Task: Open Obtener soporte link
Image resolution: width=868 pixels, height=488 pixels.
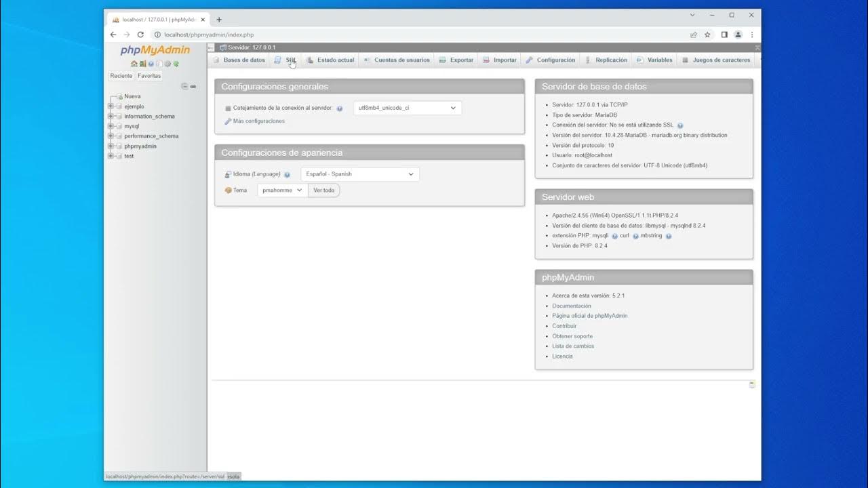Action: (572, 336)
